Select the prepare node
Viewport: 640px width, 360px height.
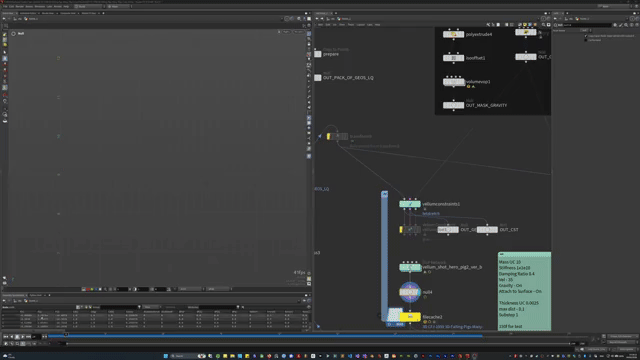(x=318, y=54)
